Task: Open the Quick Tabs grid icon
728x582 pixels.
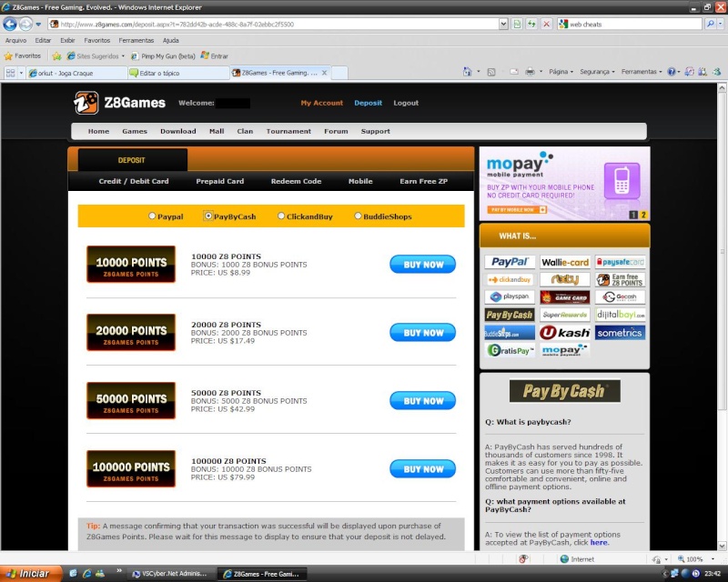Action: point(10,73)
